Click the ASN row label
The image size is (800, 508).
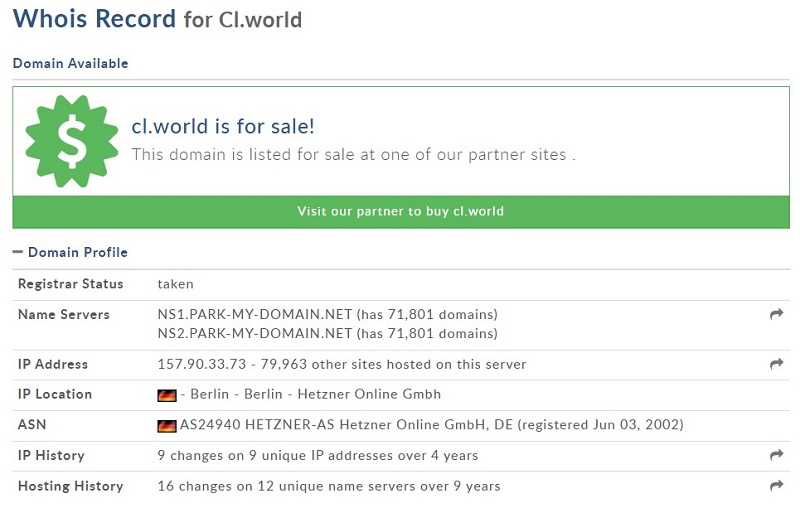click(x=32, y=424)
